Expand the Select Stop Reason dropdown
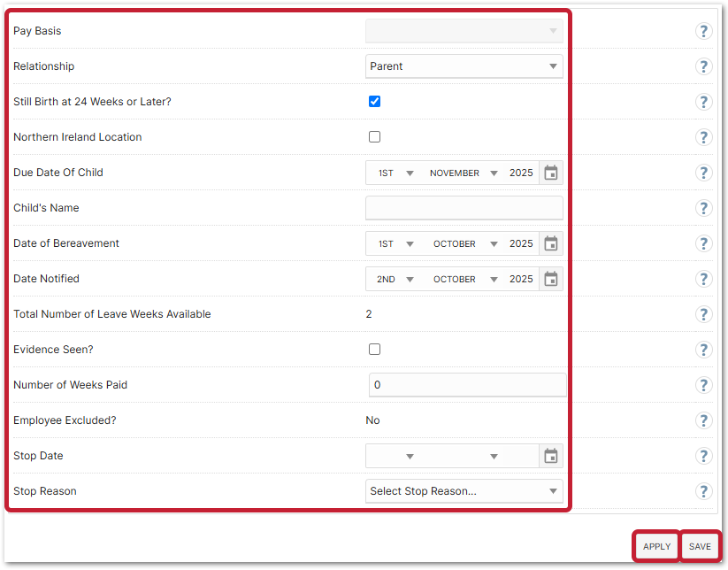728x570 pixels. [464, 491]
